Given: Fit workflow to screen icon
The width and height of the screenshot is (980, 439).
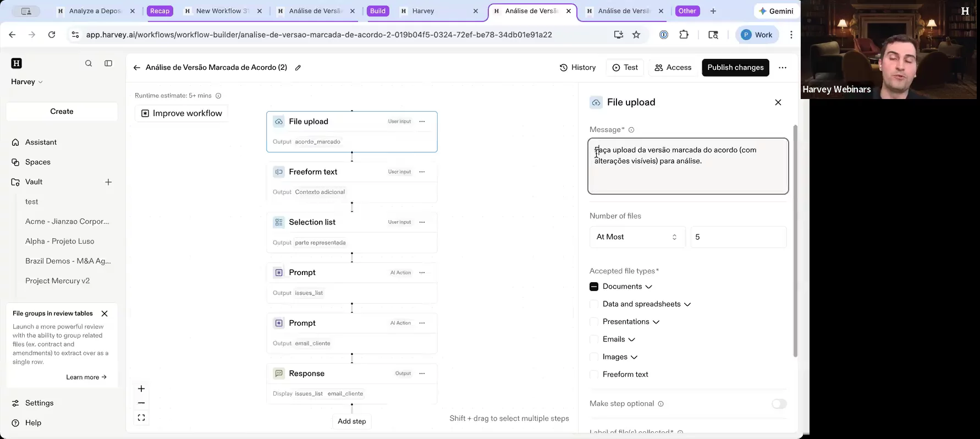Looking at the screenshot, I should pyautogui.click(x=141, y=418).
